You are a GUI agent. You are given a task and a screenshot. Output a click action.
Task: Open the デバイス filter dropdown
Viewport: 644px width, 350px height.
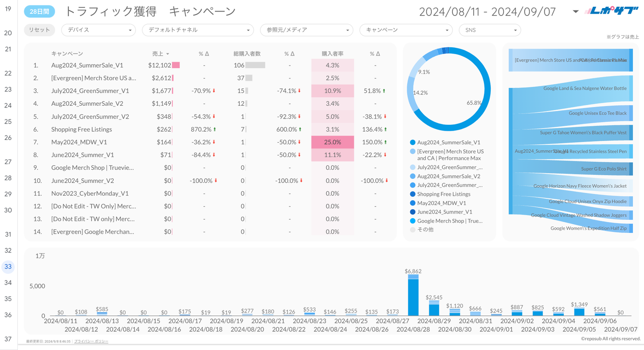98,30
